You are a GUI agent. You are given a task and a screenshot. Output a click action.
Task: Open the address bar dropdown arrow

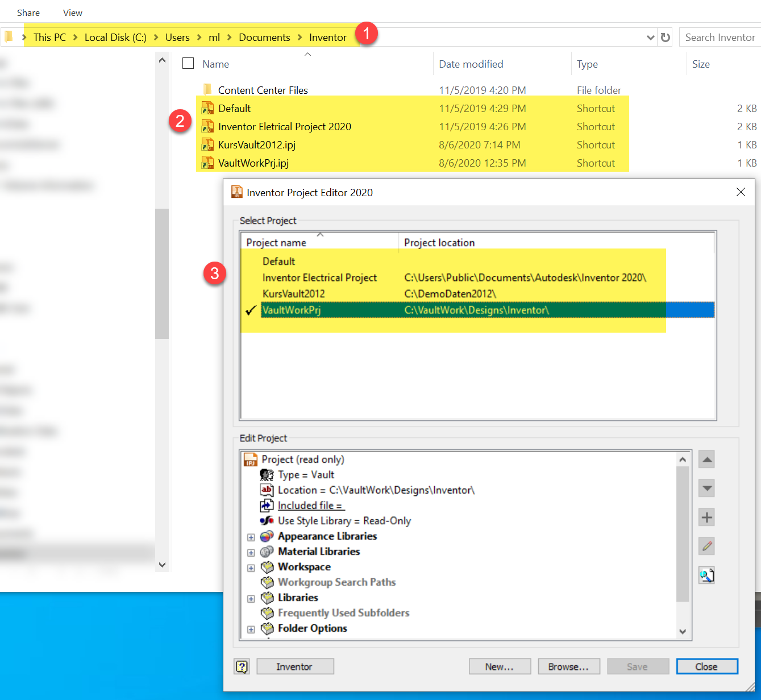coord(650,37)
